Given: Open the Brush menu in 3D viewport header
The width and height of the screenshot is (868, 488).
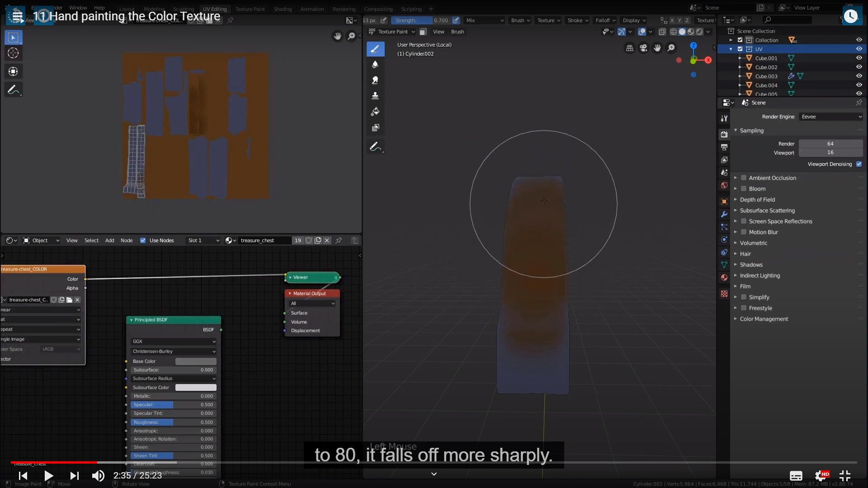Looking at the screenshot, I should click(x=457, y=32).
